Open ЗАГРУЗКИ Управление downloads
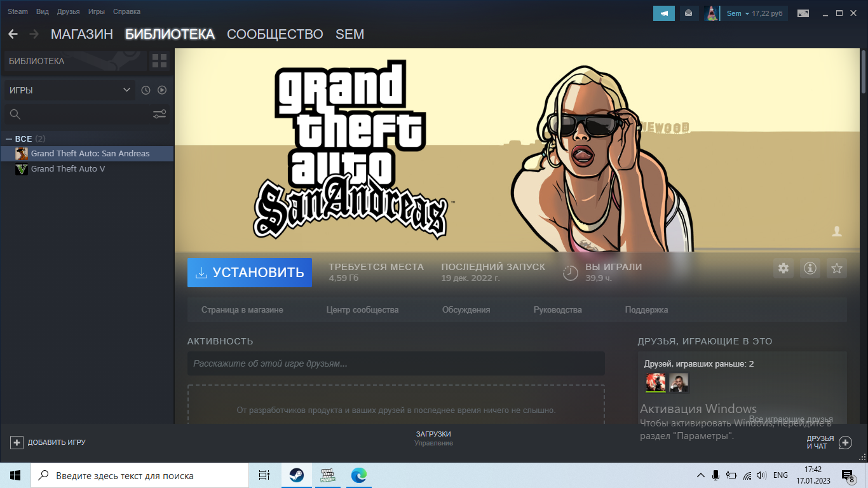Image resolution: width=868 pixels, height=488 pixels. 433,438
